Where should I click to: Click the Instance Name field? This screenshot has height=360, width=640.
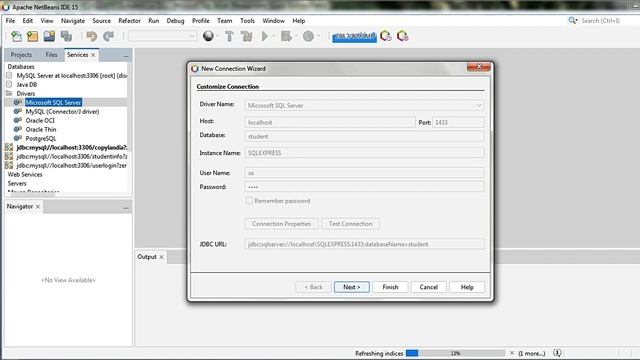pos(364,153)
